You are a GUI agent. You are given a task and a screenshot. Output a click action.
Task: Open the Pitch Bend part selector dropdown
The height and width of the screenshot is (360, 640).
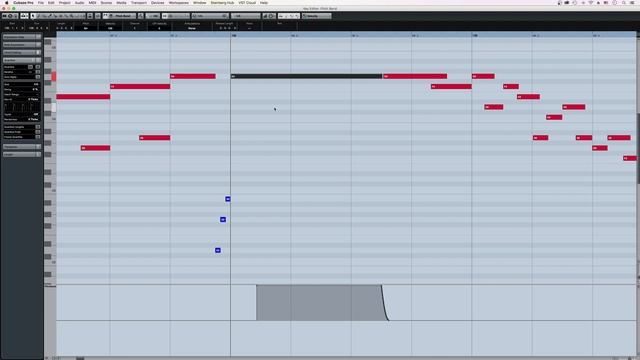(x=122, y=16)
